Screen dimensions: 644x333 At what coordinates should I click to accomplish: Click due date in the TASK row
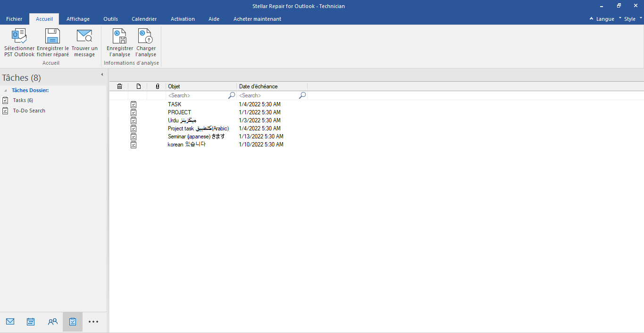[x=260, y=104]
